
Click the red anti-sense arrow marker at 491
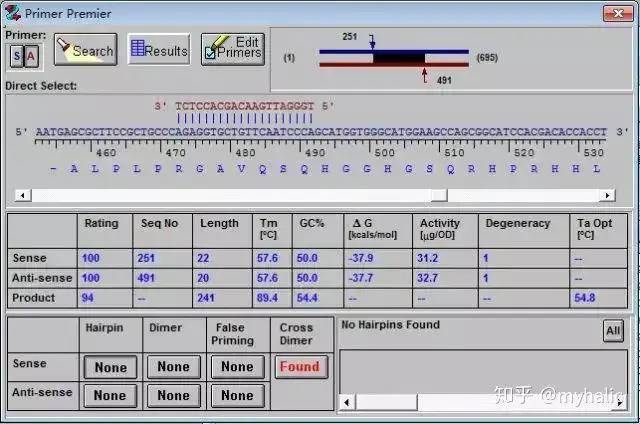[425, 76]
